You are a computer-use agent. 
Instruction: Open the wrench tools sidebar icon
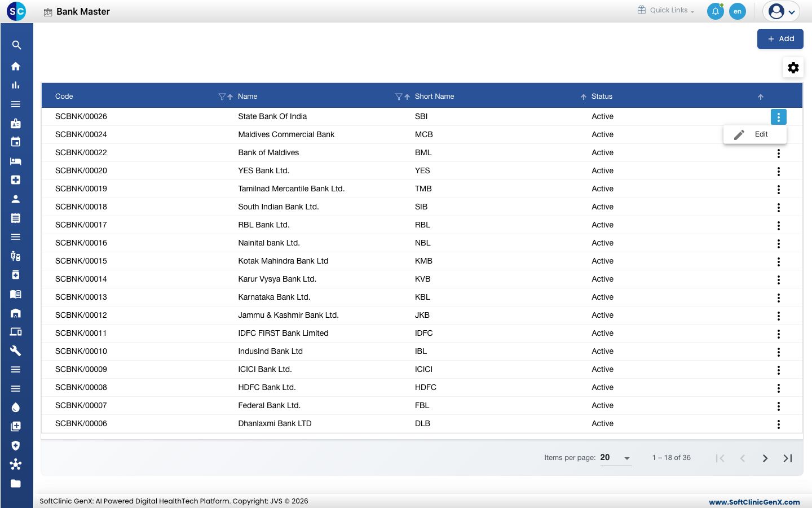click(16, 351)
